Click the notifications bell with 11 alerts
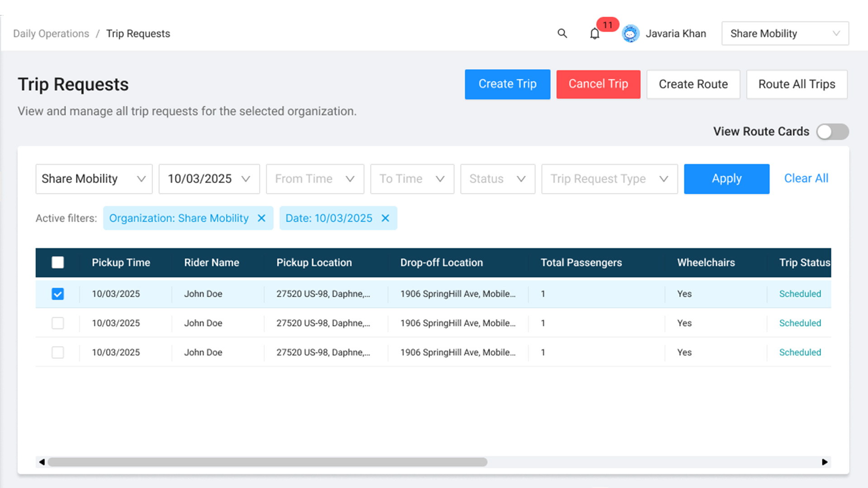868x488 pixels. (x=594, y=33)
